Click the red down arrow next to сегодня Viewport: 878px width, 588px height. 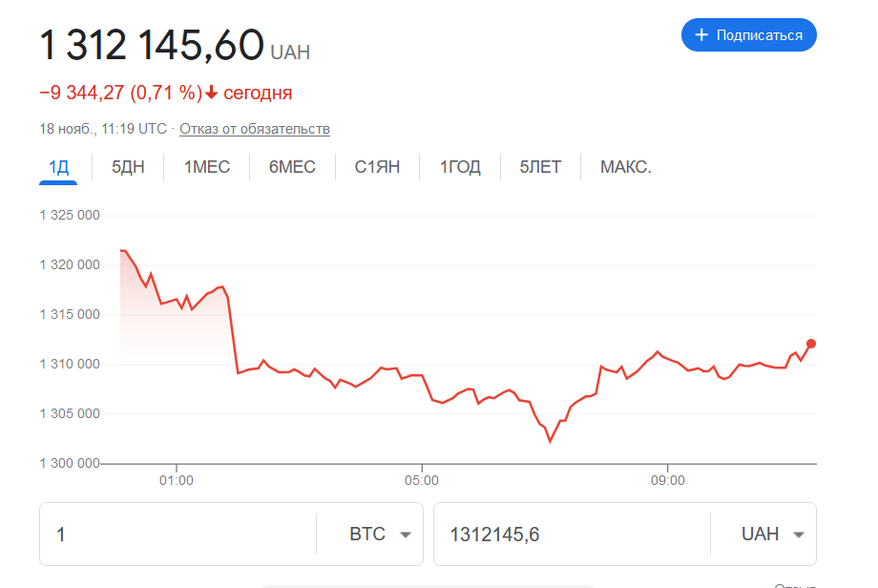tap(211, 93)
